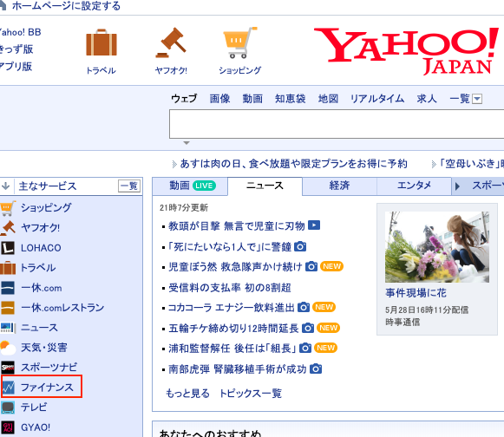Click the 一覧 button in 主なサービス header
The image size is (504, 437).
(129, 186)
